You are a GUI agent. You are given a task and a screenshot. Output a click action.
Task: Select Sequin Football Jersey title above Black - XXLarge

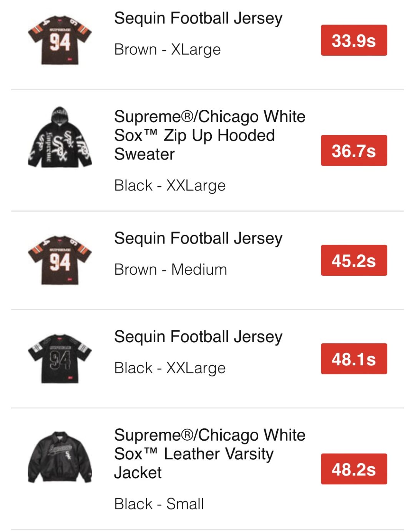tap(198, 337)
